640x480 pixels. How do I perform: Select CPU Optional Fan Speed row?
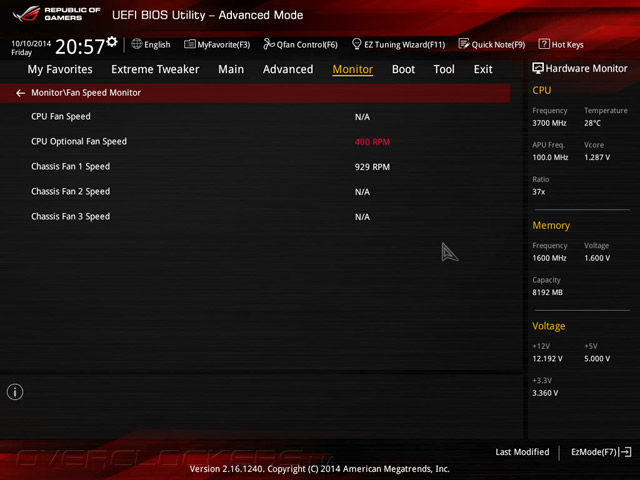[255, 142]
